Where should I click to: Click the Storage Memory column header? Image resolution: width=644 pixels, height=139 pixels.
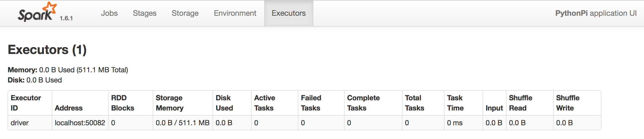pyautogui.click(x=169, y=103)
